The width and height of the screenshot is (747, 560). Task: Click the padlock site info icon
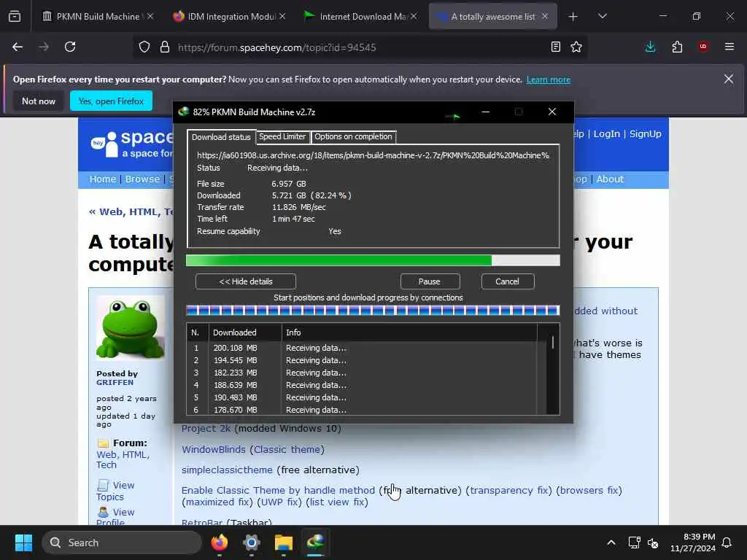coord(165,47)
